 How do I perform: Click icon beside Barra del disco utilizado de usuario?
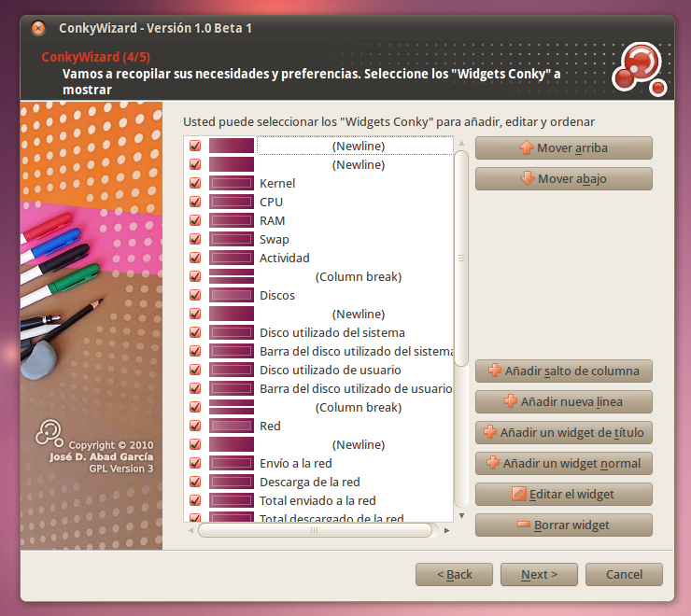click(232, 388)
